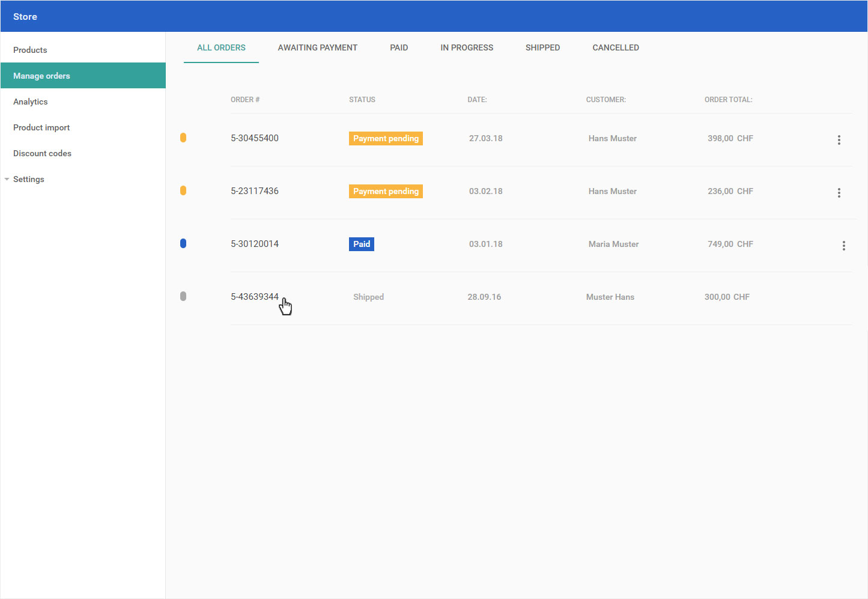This screenshot has height=599, width=868.
Task: Expand the Settings section arrow in the sidebar
Action: tap(7, 179)
